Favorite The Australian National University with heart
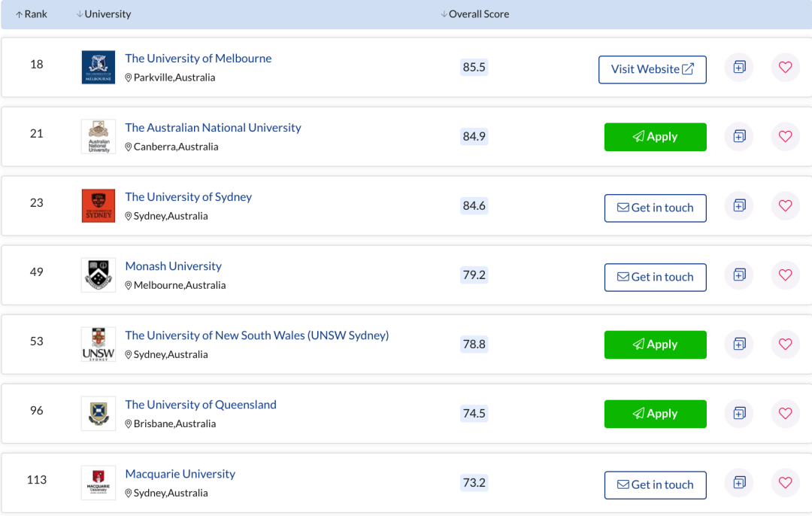Image resolution: width=812 pixels, height=516 pixels. (785, 137)
